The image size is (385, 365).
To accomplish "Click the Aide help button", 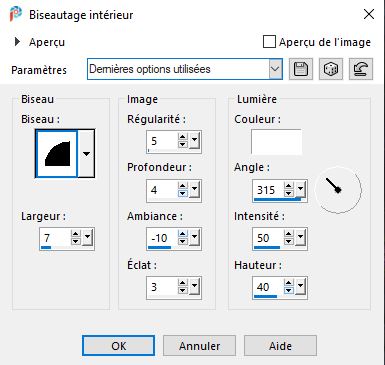I will tap(280, 346).
